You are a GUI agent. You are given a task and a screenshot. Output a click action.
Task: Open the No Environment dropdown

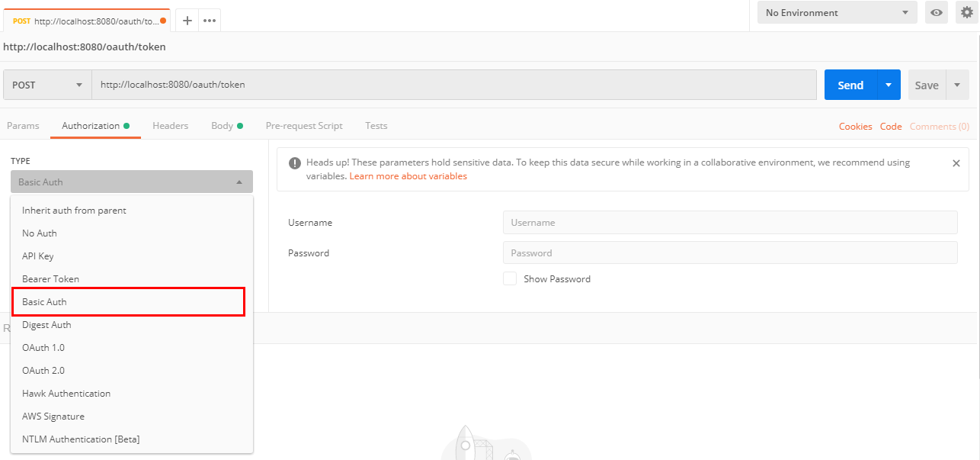point(837,12)
